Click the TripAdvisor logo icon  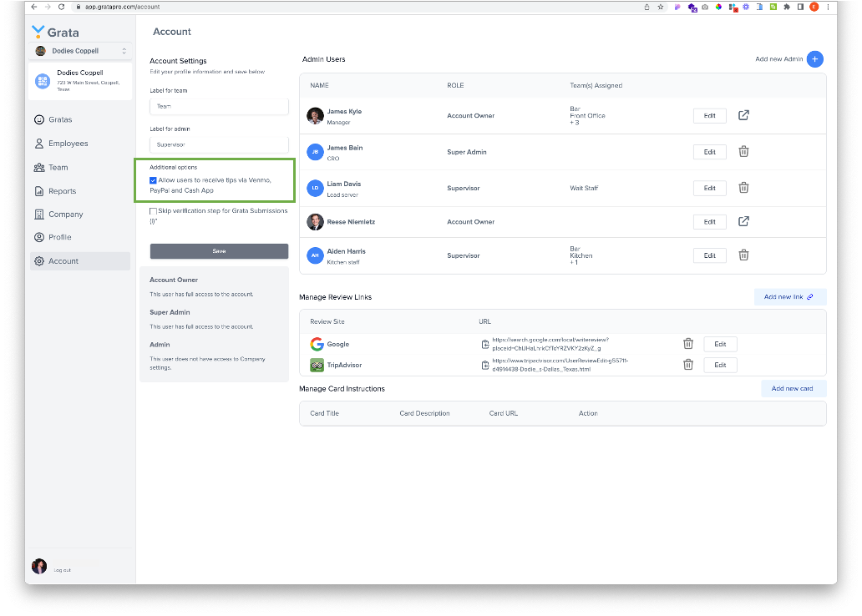click(317, 365)
